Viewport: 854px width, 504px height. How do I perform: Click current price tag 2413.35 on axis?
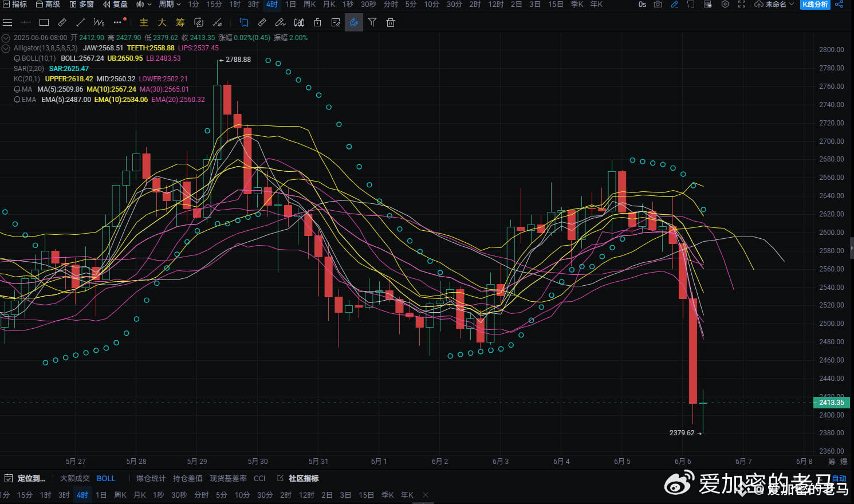[x=831, y=403]
